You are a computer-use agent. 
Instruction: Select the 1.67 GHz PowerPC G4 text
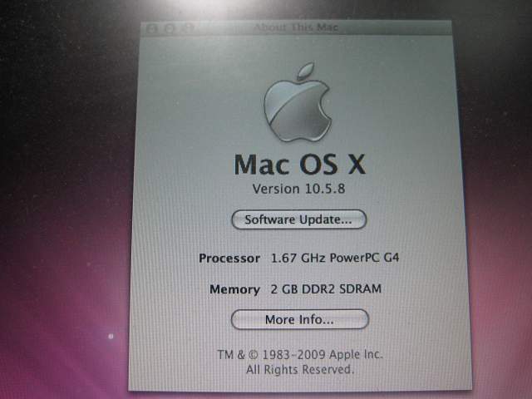coord(335,258)
